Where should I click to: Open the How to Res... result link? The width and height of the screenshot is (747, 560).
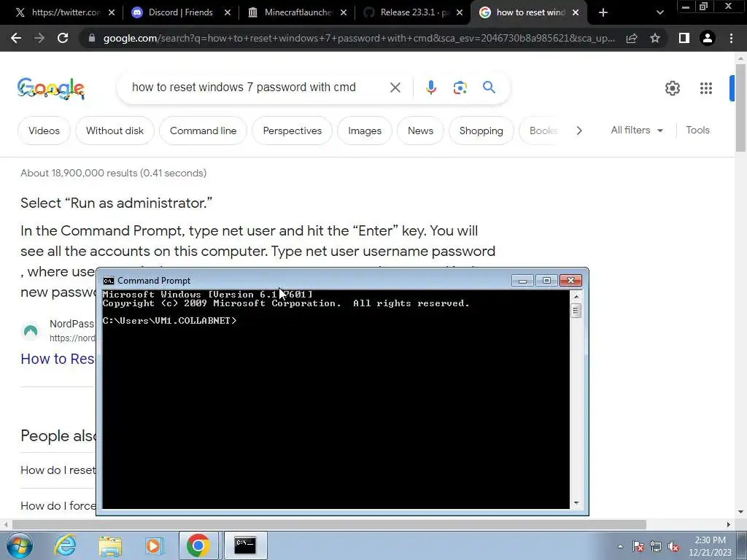57,359
